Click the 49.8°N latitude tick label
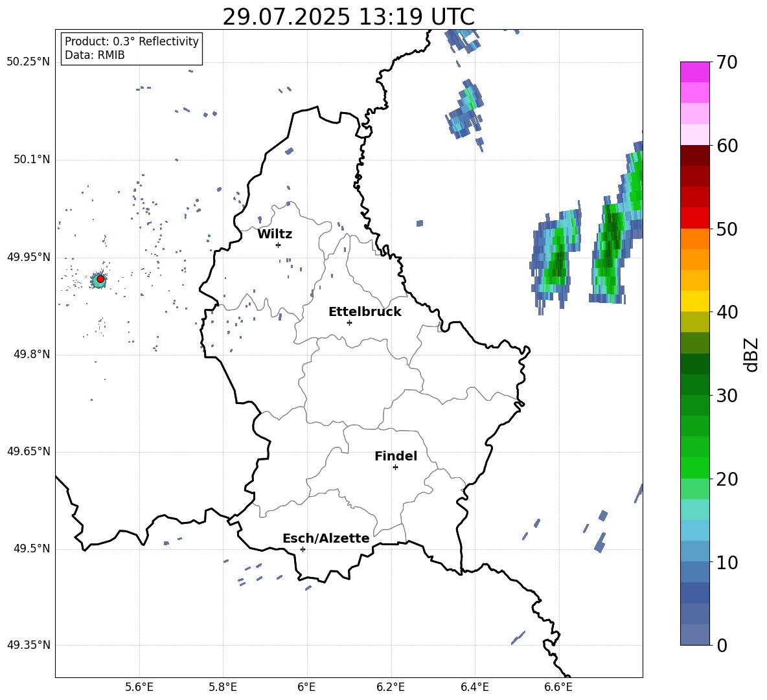 pyautogui.click(x=32, y=354)
